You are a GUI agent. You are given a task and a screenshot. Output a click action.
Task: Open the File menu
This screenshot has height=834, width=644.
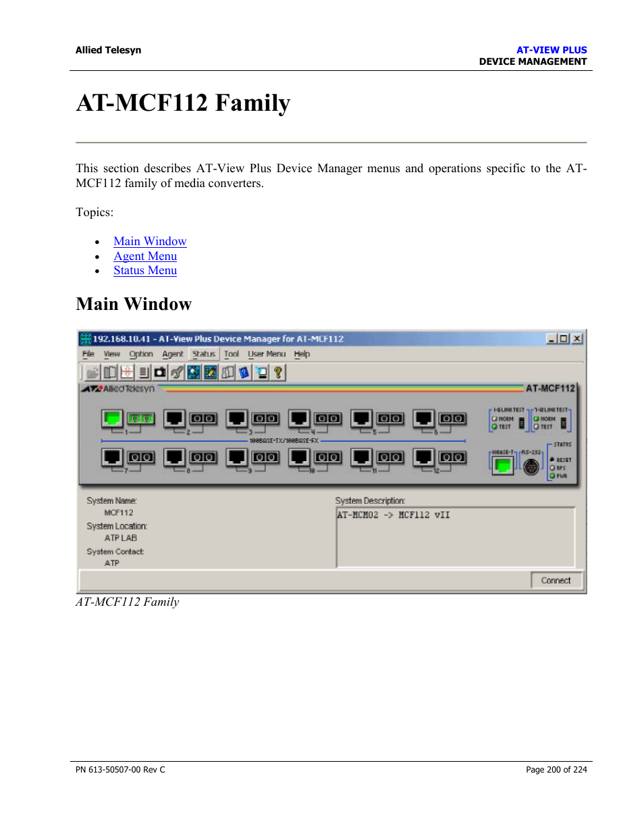click(x=88, y=354)
